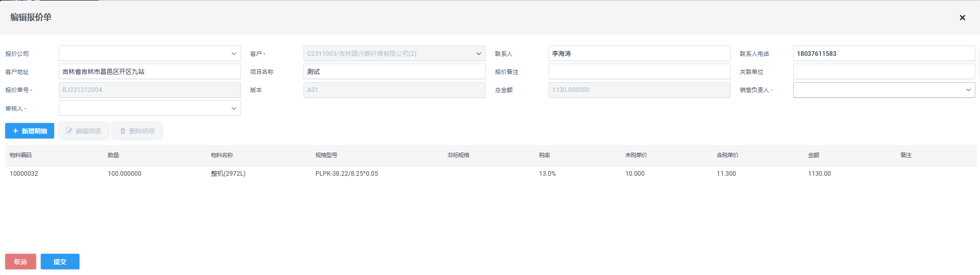Click the 规格型号 column header
Viewport: 980px width, 275px height.
(327, 155)
